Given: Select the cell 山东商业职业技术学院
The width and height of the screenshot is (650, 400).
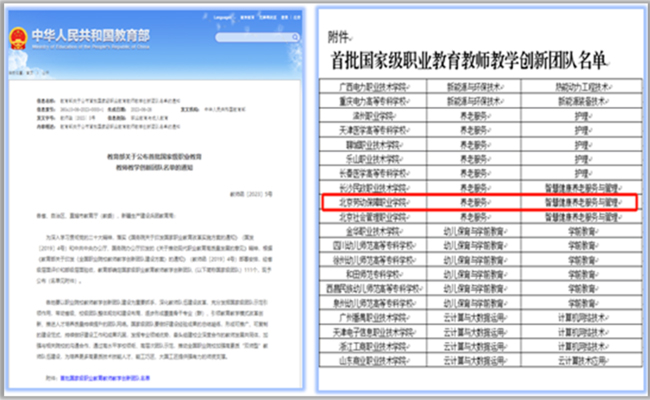Looking at the screenshot, I should point(373,361).
